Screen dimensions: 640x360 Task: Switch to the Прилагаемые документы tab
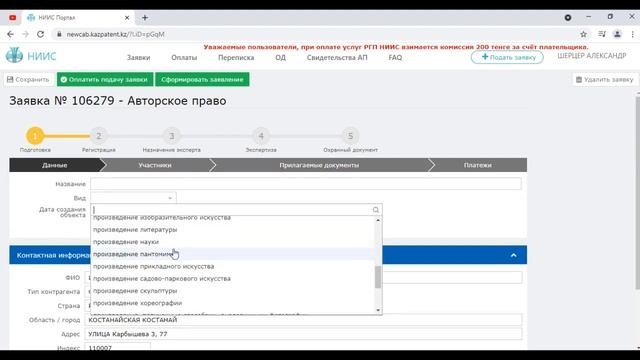[x=319, y=165]
